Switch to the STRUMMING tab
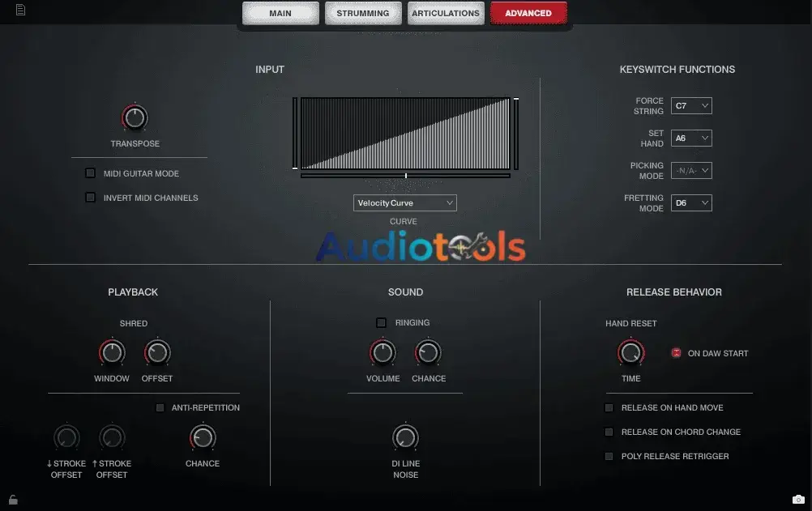The width and height of the screenshot is (812, 511). [x=362, y=13]
